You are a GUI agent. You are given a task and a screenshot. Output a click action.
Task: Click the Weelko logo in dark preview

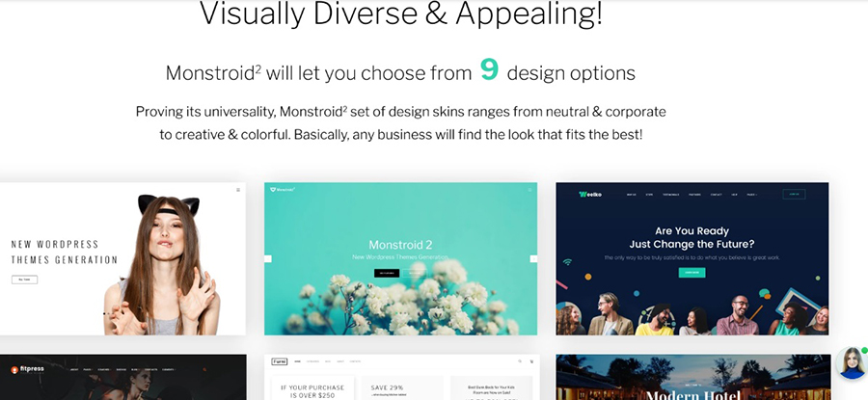[x=590, y=194]
